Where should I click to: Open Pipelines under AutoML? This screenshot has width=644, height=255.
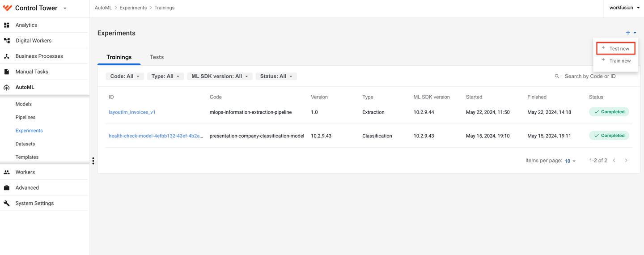coord(25,117)
